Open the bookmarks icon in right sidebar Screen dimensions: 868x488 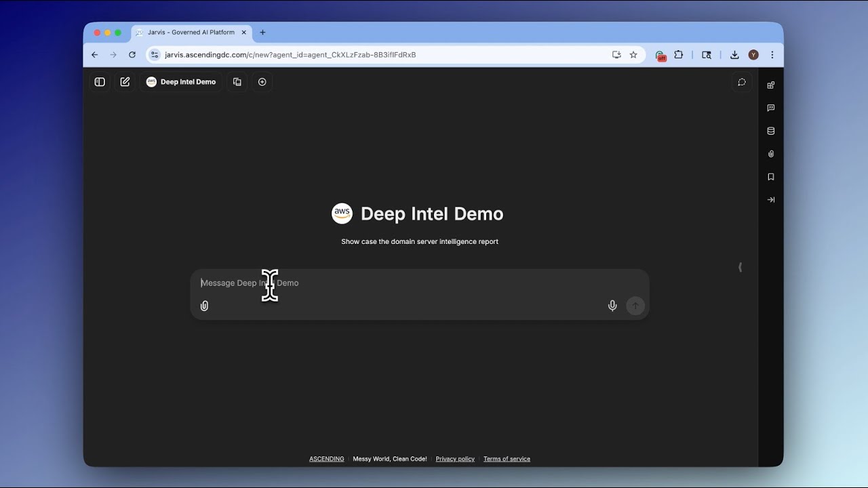tap(771, 177)
